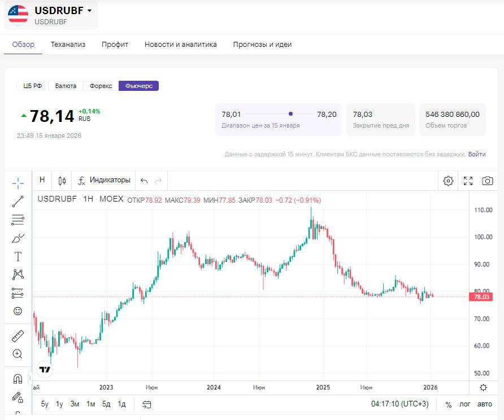Click the Войти login link
Viewport: 504px width, 420px height.
(477, 154)
